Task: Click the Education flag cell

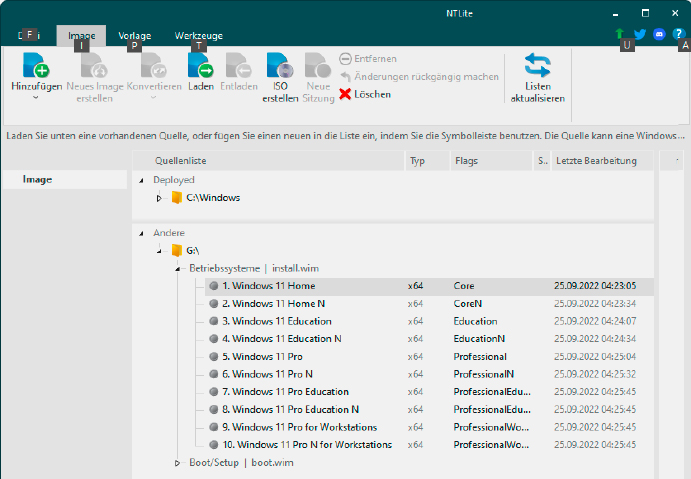Action: (x=475, y=321)
